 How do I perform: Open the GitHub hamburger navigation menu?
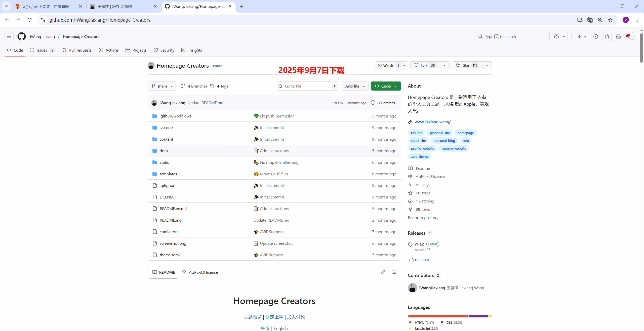(x=9, y=36)
